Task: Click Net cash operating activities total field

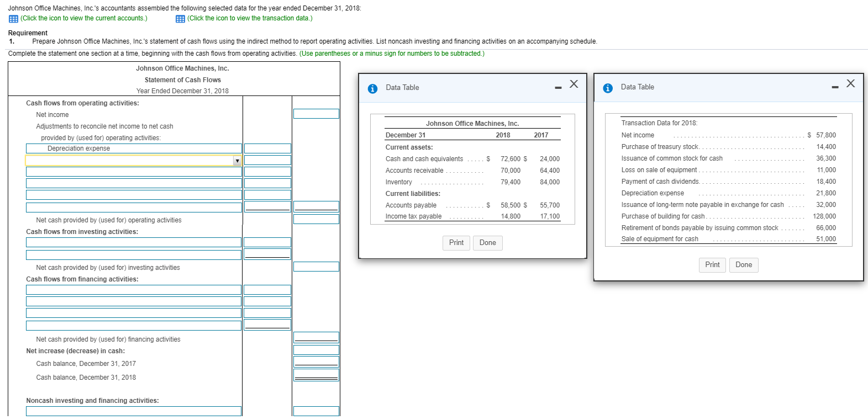Action: tap(316, 219)
